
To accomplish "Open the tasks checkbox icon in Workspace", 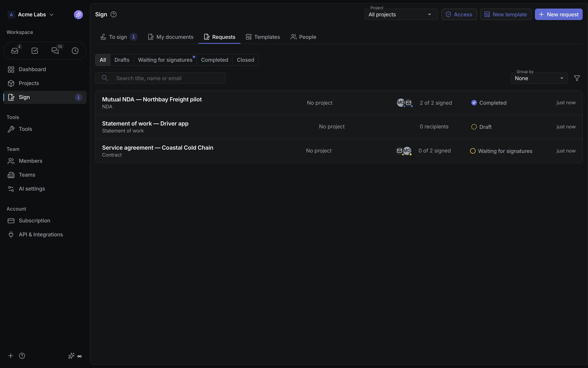I will 35,51.
